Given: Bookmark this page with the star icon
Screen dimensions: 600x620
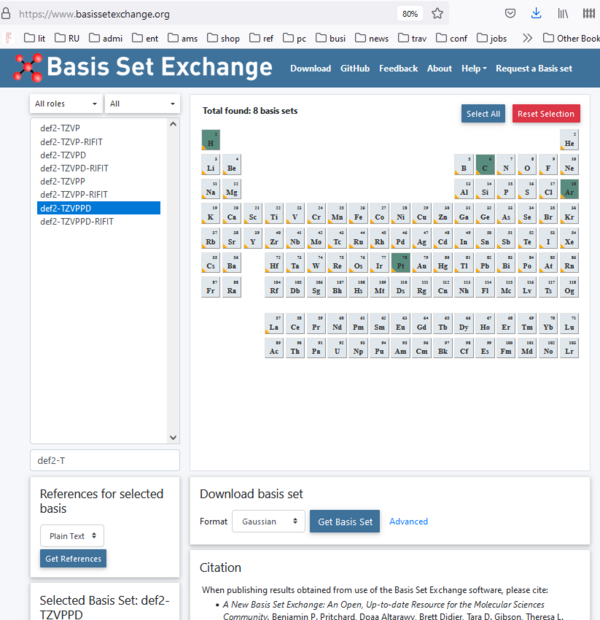Looking at the screenshot, I should click(x=437, y=14).
